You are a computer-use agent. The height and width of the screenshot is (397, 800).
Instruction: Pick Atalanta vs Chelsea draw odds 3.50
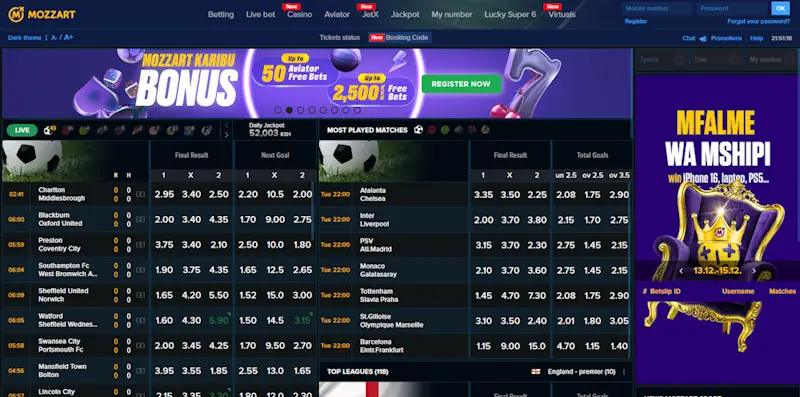(x=510, y=195)
